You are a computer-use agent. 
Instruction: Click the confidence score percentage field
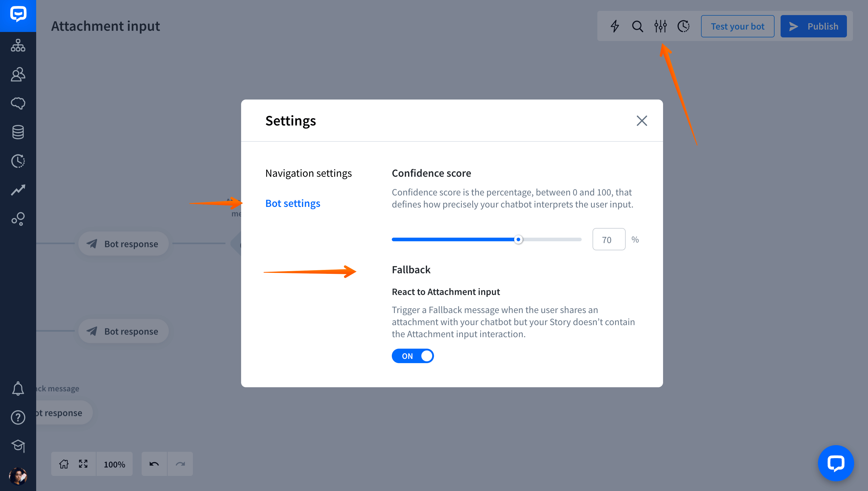pos(609,239)
